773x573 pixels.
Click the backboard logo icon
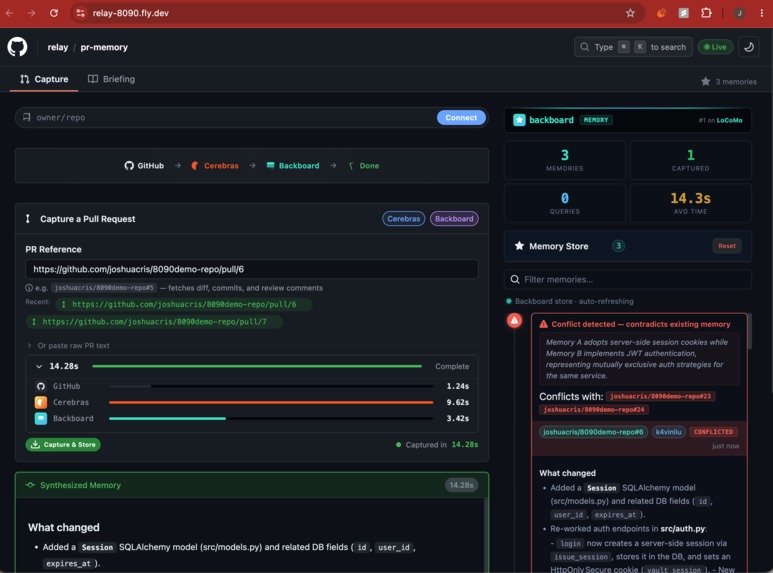point(519,120)
